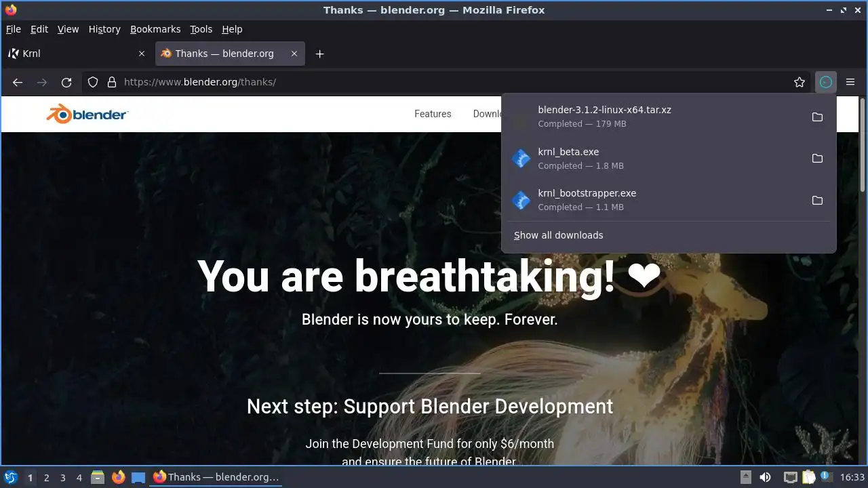Open the notification tray icon with exclamation
This screenshot has height=488, width=868.
[826, 477]
